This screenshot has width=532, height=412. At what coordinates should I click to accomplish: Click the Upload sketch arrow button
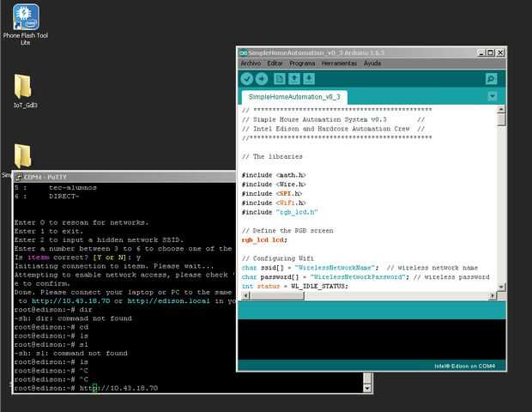[x=261, y=79]
